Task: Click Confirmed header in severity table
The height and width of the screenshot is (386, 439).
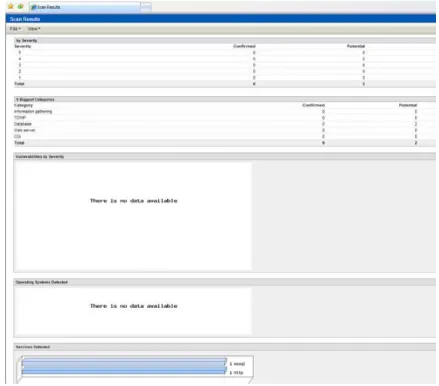Action: pyautogui.click(x=244, y=46)
